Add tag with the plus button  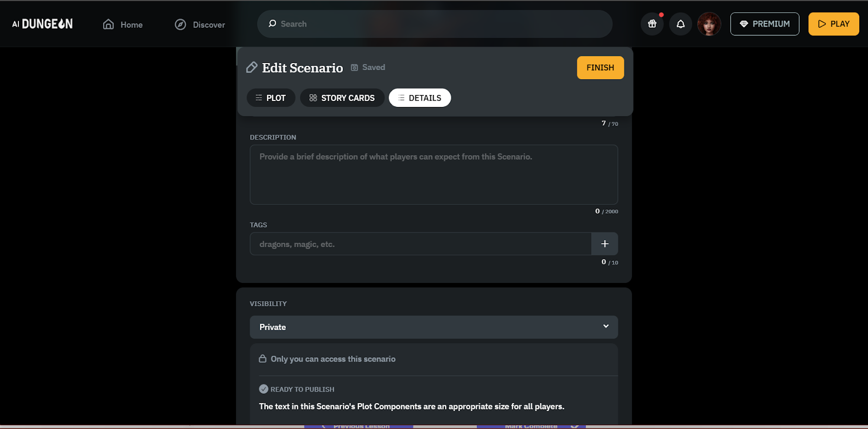[x=605, y=244]
